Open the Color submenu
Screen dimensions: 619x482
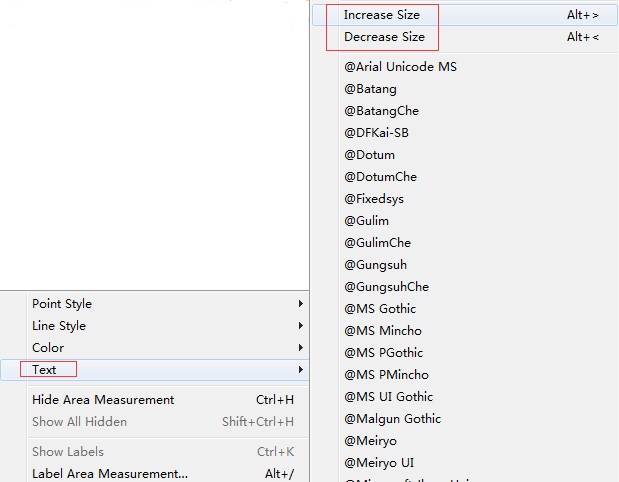click(x=48, y=348)
